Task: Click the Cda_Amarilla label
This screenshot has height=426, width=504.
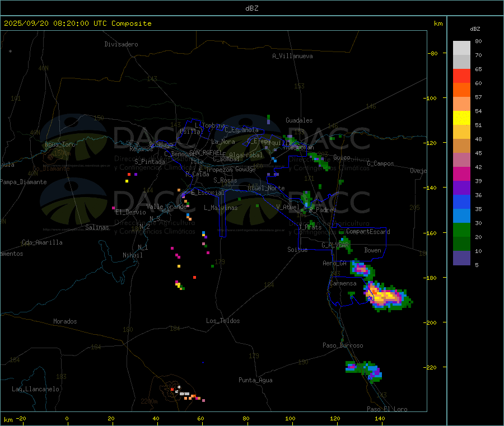Action: 42,242
